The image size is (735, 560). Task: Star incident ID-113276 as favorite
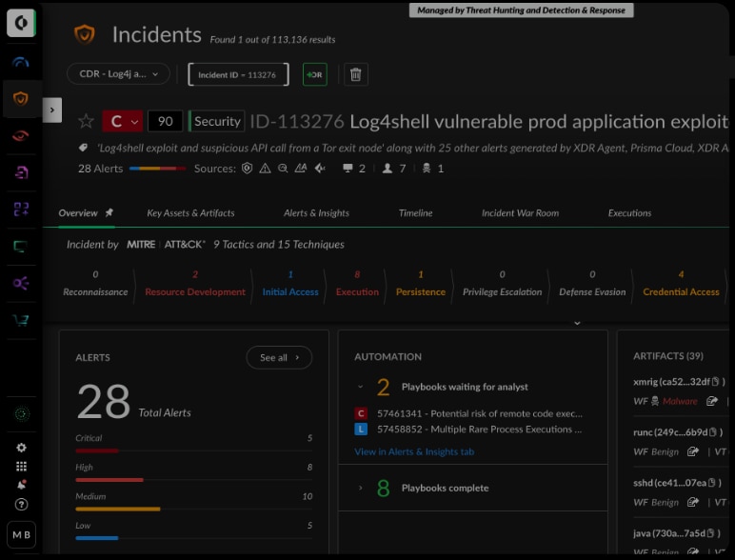point(86,121)
